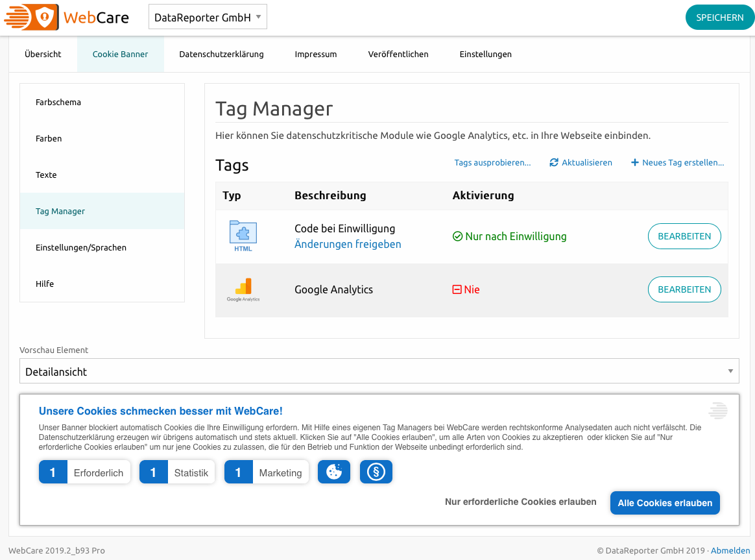Click the Aktualisieren refresh icon

coord(554,163)
